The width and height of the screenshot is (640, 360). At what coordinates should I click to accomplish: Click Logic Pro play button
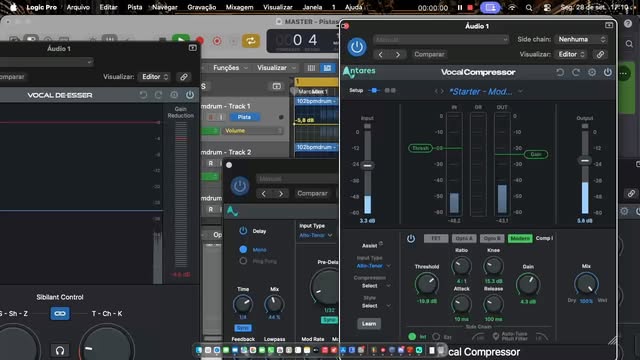(x=180, y=40)
